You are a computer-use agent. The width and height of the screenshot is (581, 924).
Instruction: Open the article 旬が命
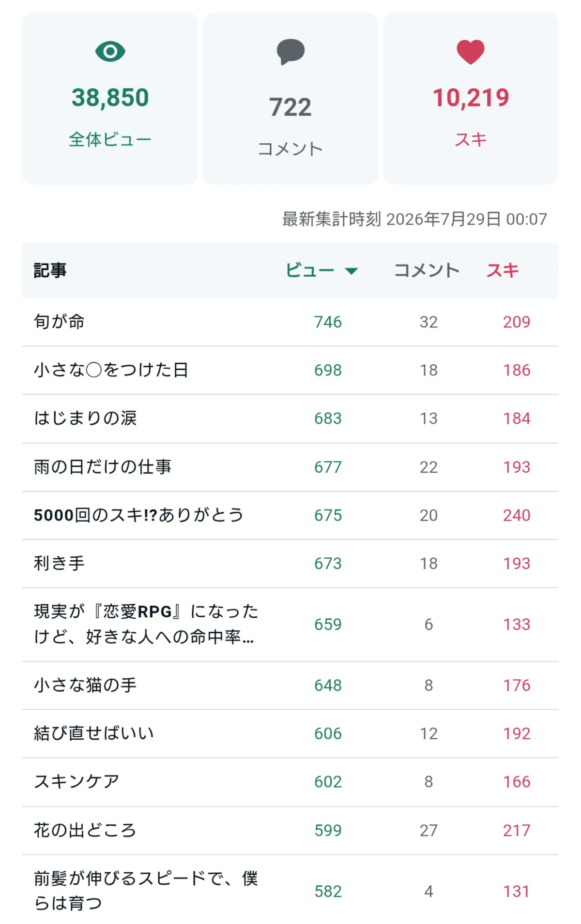59,322
